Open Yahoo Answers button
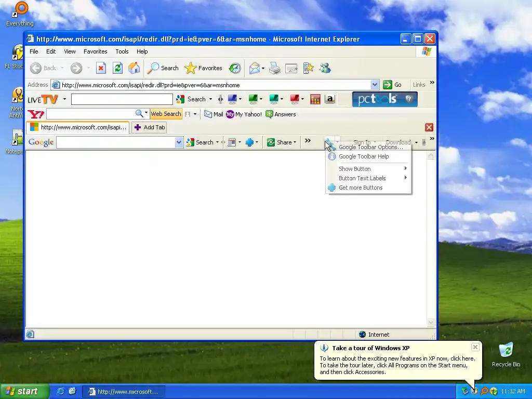532x399 pixels. (x=281, y=114)
